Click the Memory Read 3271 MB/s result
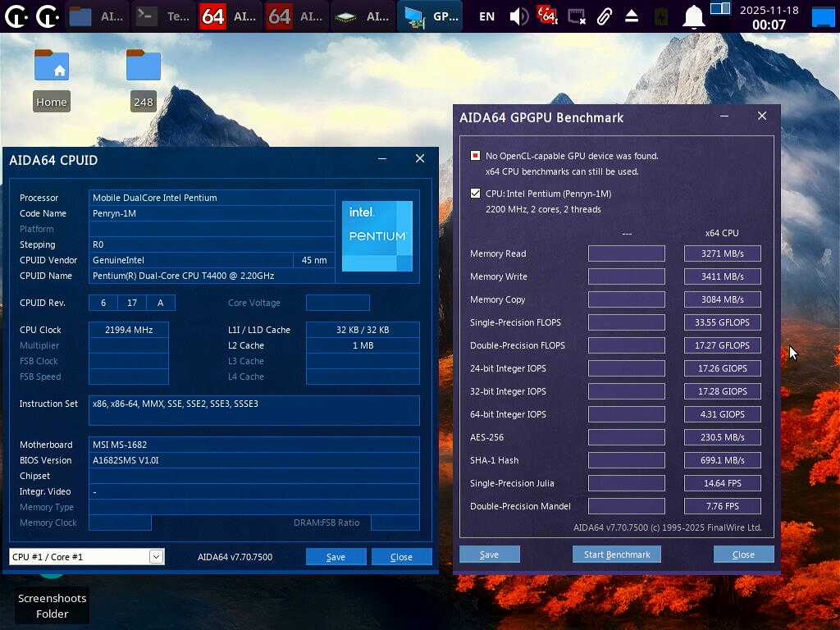This screenshot has height=630, width=840. 722,253
